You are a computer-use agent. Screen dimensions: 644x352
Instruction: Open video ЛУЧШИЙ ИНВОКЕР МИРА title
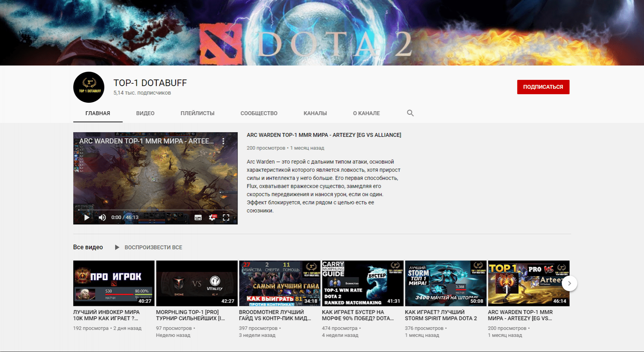106,315
